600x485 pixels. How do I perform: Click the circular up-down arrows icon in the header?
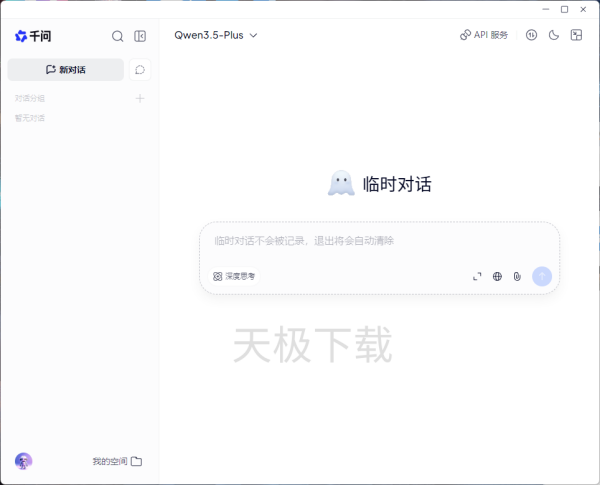[x=532, y=35]
